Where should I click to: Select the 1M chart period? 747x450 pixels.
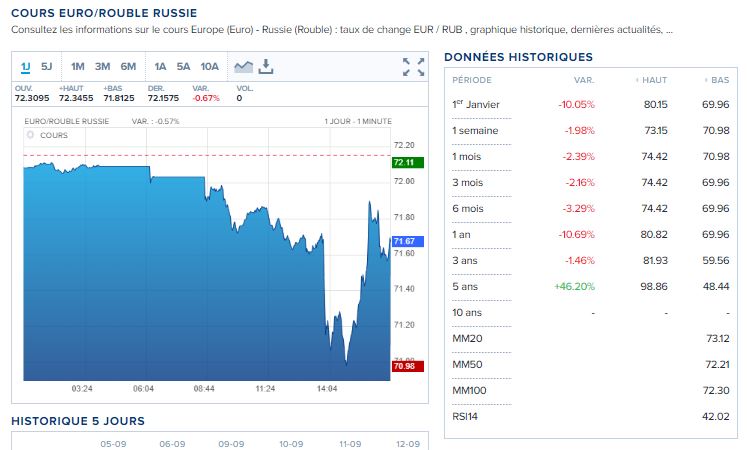[77, 67]
